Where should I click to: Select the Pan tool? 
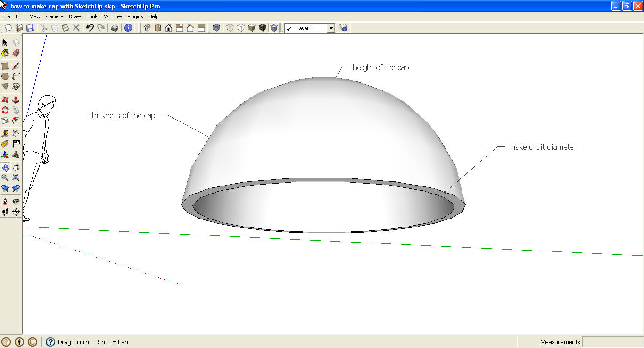16,167
